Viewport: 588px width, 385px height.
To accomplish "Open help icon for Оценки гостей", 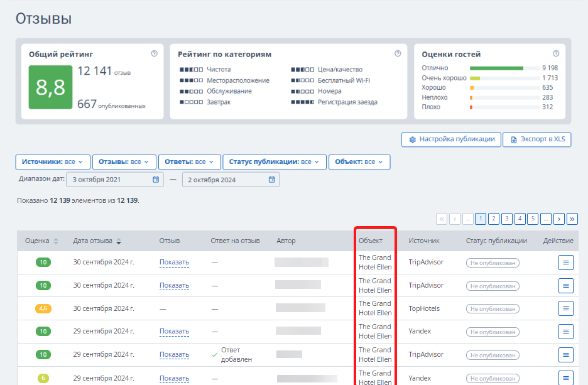I will click(556, 53).
